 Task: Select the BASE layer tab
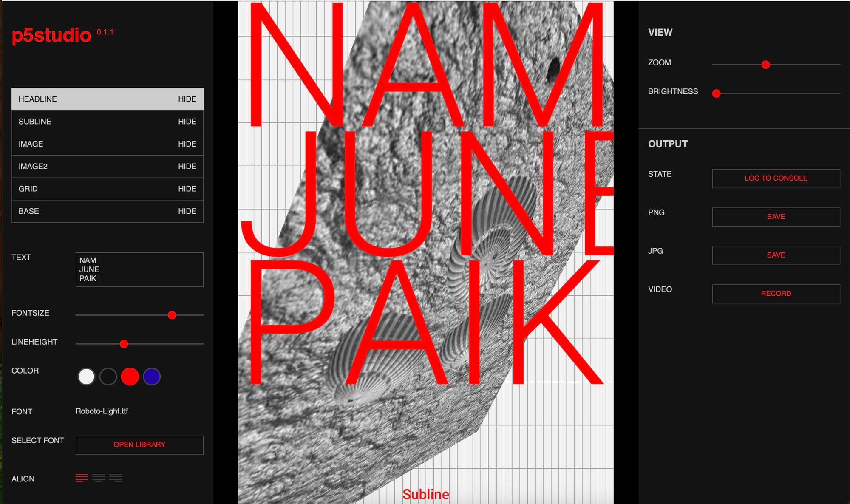pyautogui.click(x=29, y=211)
